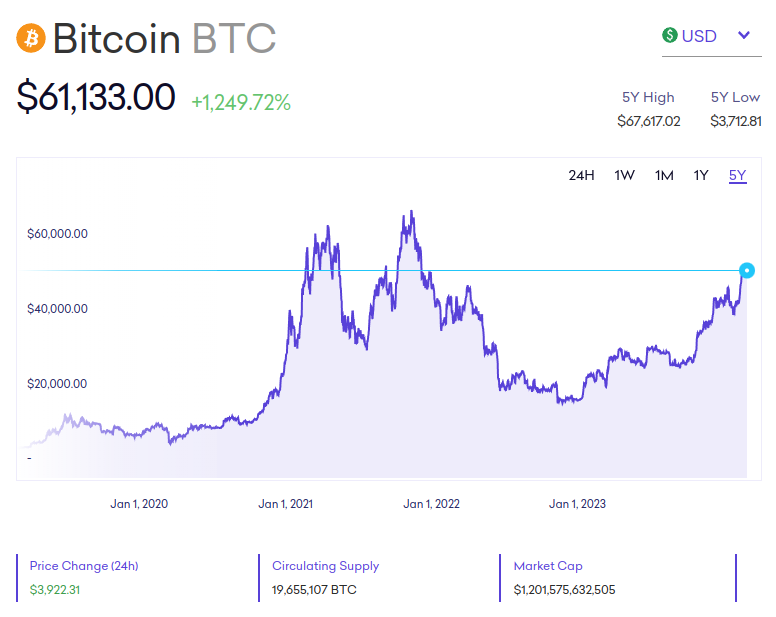
Task: Switch chart to 1W range
Action: pyautogui.click(x=625, y=176)
